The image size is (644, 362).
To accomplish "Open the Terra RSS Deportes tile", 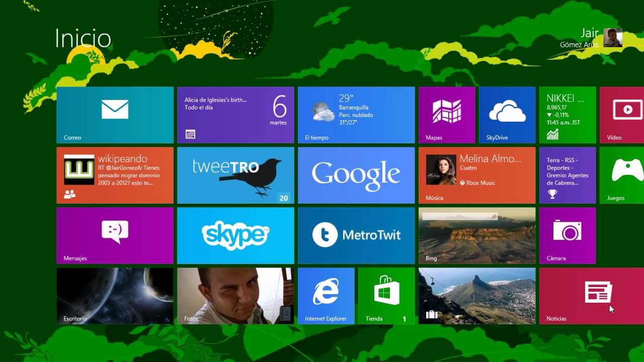I will 568,175.
